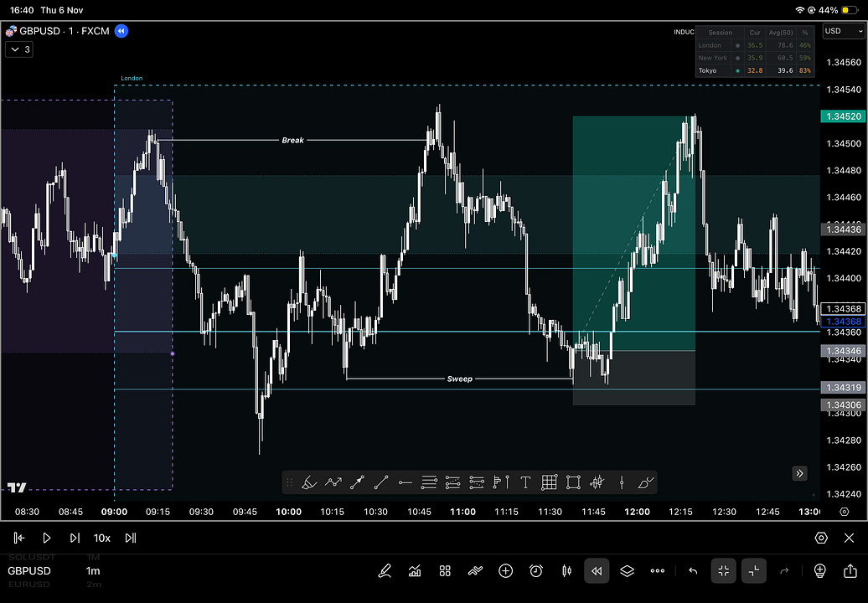Screen dimensions: 868x603
Task: Open the compare symbols icon
Action: [x=475, y=571]
